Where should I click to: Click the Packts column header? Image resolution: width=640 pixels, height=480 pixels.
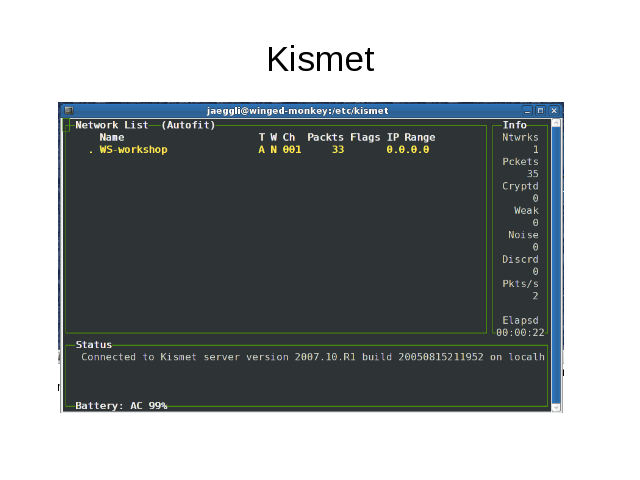tap(325, 137)
